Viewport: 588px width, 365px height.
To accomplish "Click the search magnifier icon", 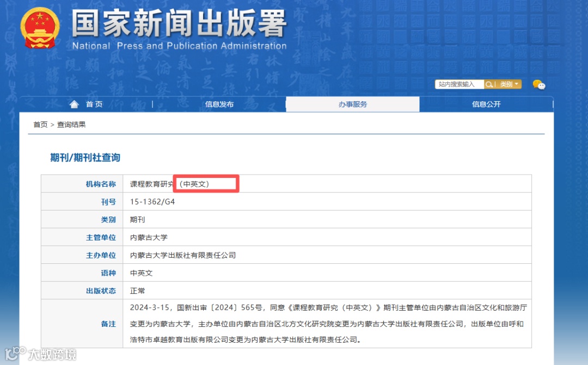I will [488, 84].
